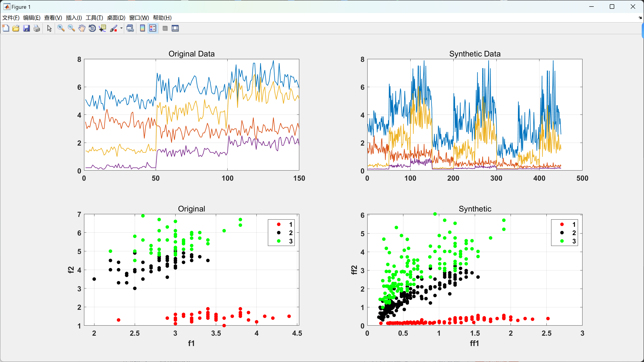
Task: Toggle the Edit Plot arrow tool
Action: click(49, 28)
